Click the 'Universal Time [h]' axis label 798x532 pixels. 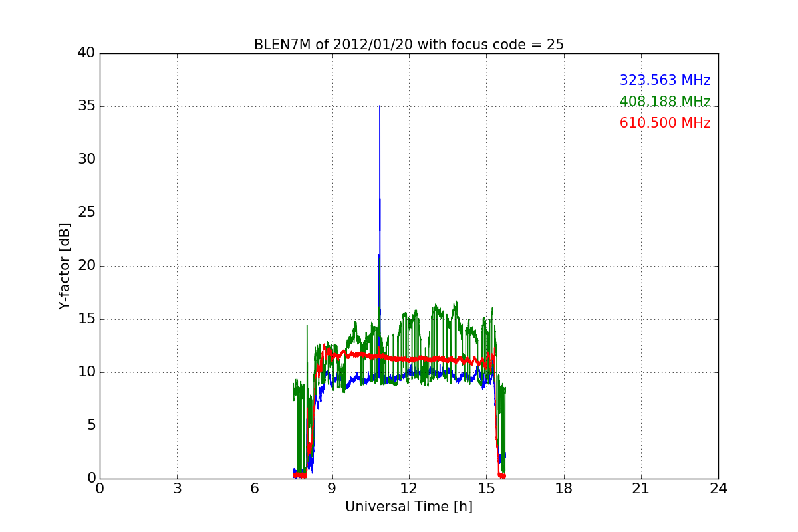click(408, 507)
